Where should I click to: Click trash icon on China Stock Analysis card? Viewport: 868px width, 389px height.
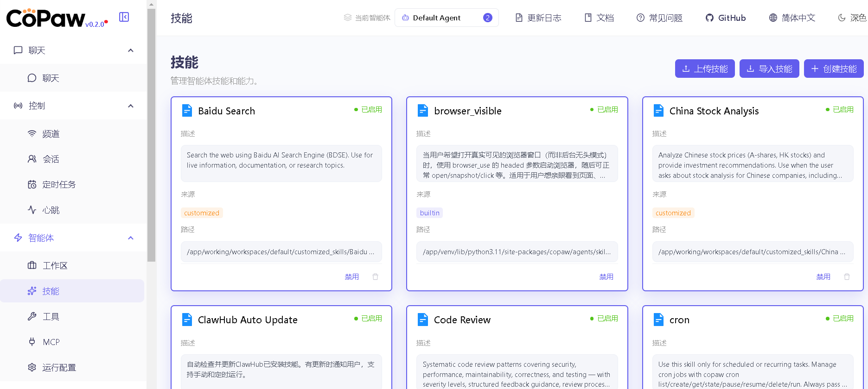coord(847,277)
